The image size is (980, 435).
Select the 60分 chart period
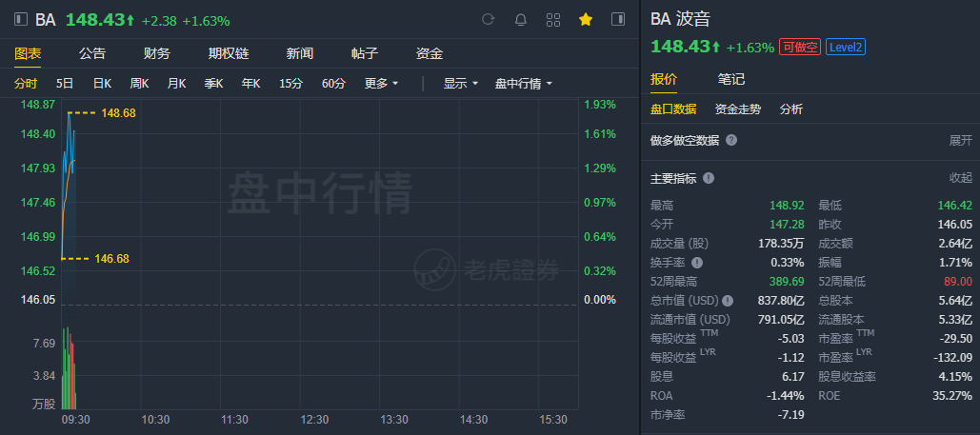(x=333, y=84)
